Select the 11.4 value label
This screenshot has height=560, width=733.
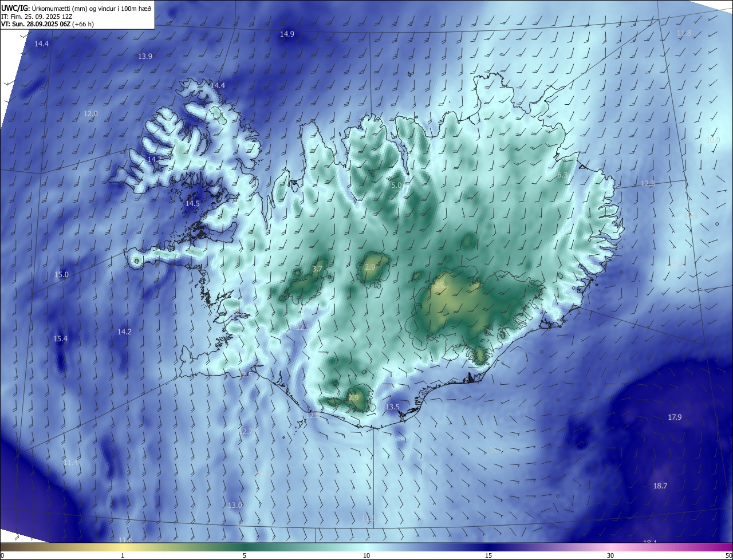[x=71, y=462]
